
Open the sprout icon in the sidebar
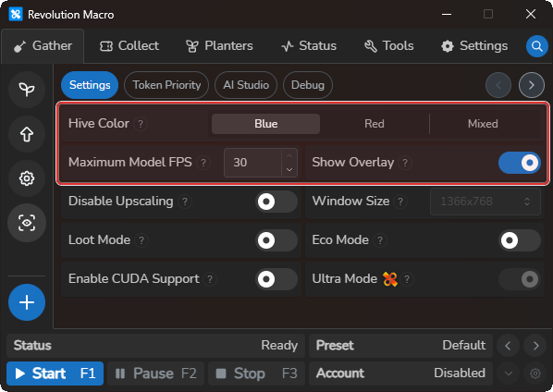pyautogui.click(x=27, y=90)
